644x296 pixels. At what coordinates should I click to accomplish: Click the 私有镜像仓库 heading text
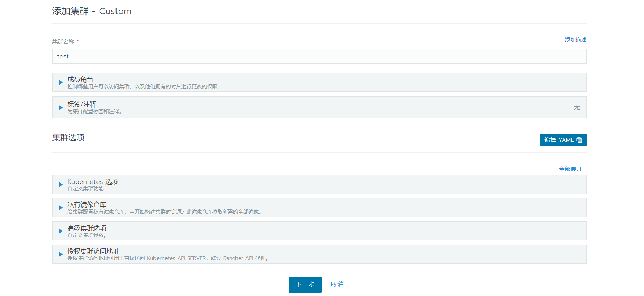click(87, 205)
